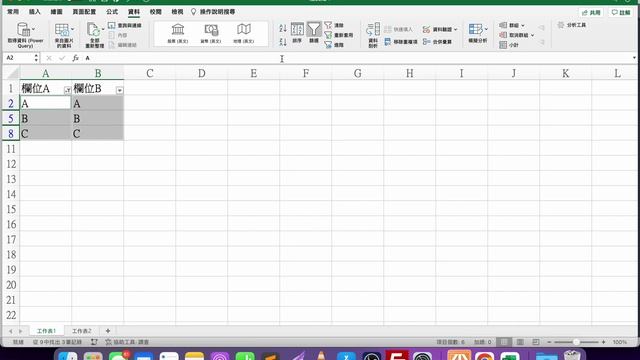Select row 5 header
Screen dimensions: 640x360
[11, 118]
